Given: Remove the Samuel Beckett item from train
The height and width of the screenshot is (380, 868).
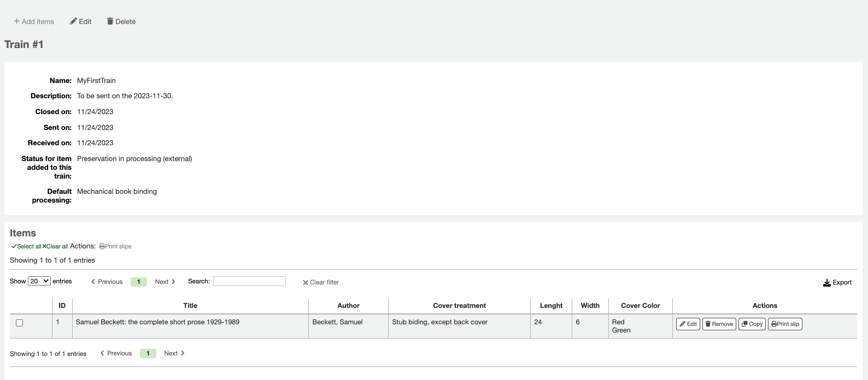Looking at the screenshot, I should click(x=719, y=324).
